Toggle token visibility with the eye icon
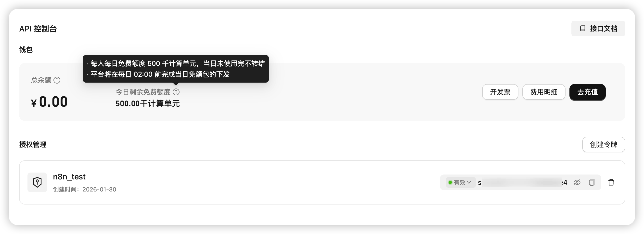644x234 pixels. pos(577,182)
